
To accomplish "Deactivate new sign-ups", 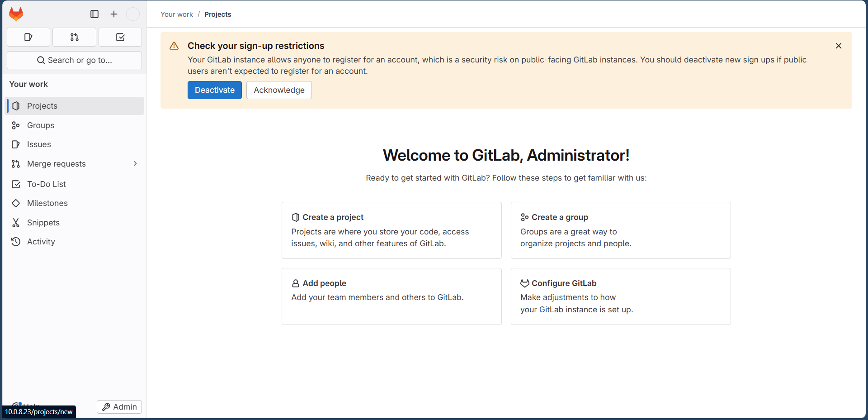I will pos(215,90).
